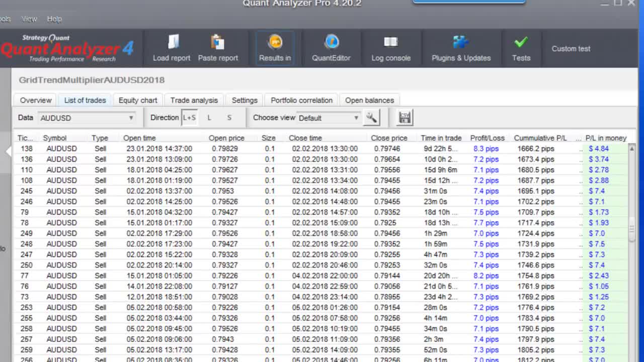Sort by P/L in money header
The image size is (644, 362).
[x=606, y=138]
